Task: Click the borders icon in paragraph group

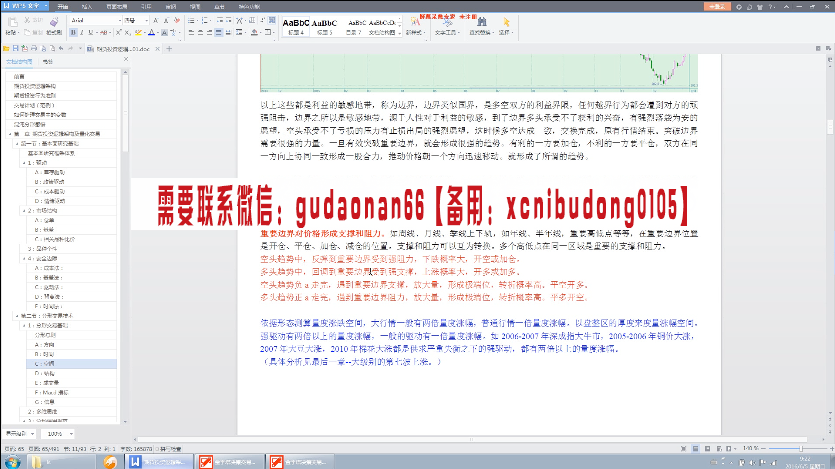Action: pos(268,32)
